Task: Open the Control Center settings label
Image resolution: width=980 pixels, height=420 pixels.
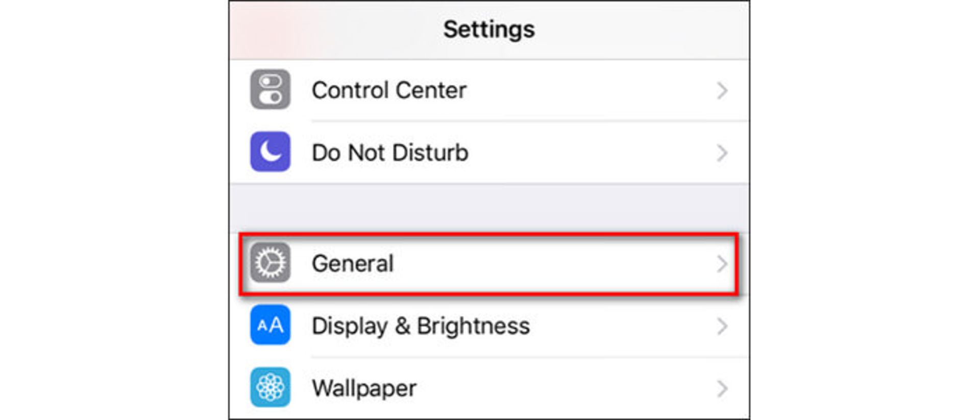Action: 389,90
